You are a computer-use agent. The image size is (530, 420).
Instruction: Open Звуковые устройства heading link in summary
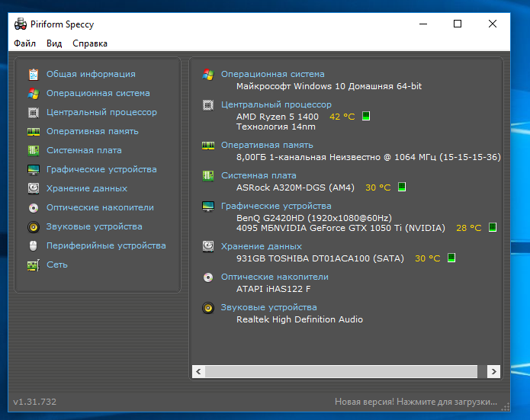coord(268,307)
